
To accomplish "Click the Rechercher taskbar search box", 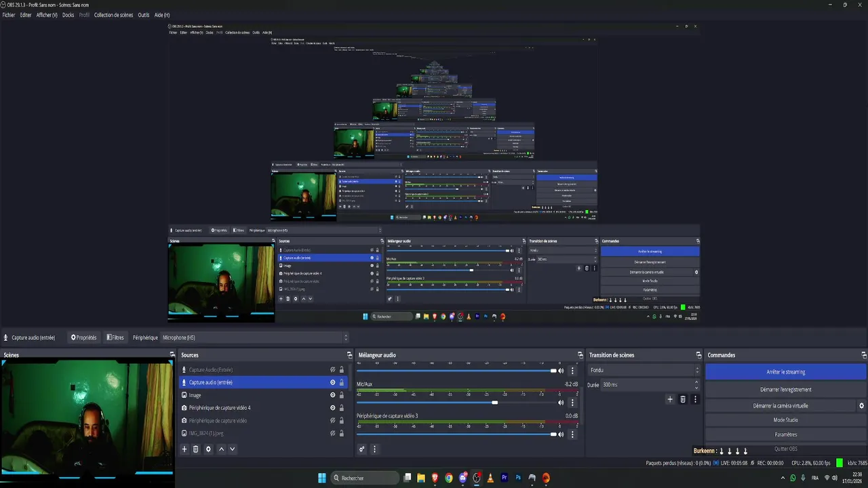I will 365,478.
